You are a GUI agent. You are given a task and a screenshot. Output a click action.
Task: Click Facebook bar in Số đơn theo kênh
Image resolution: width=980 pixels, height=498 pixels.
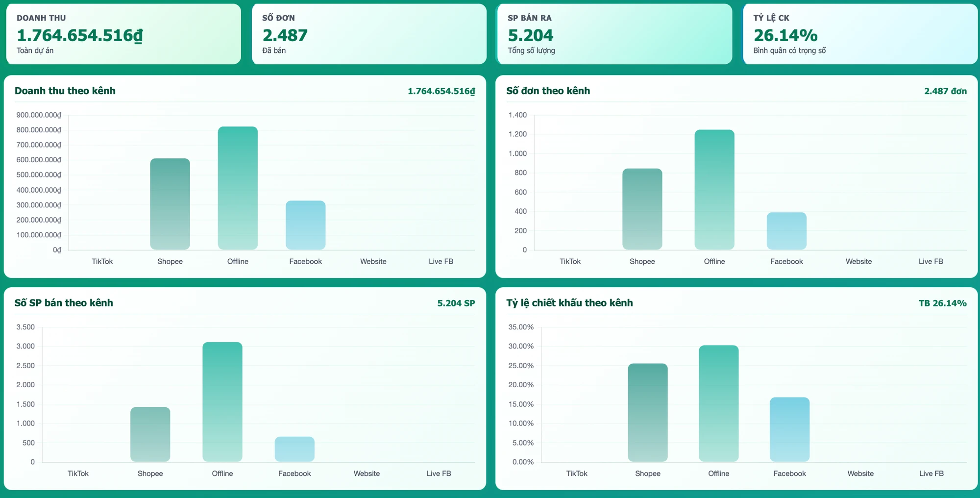[x=786, y=231]
